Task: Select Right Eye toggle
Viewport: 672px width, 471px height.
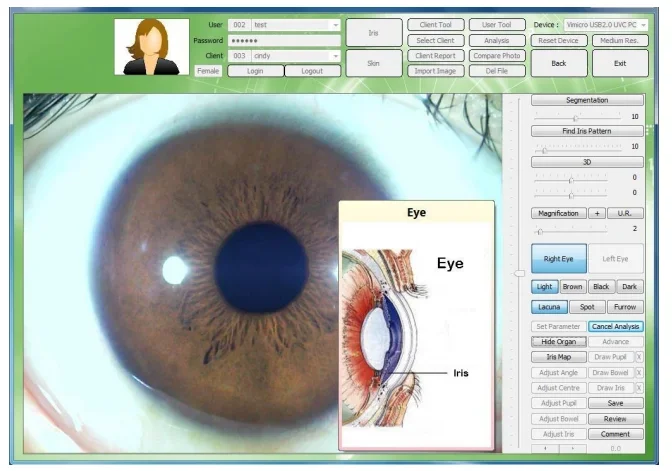Action: (559, 258)
